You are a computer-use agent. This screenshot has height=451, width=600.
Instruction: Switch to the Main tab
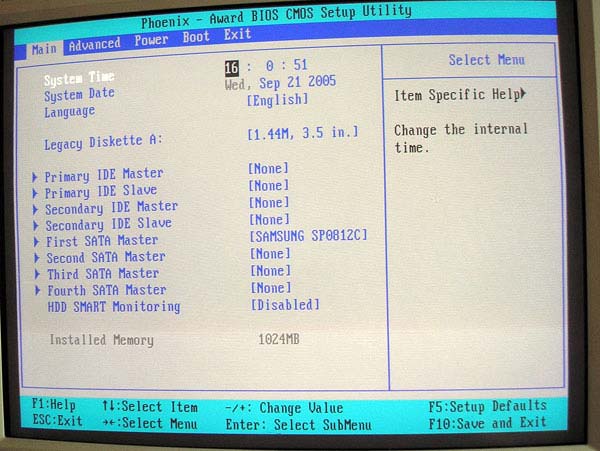tap(44, 49)
